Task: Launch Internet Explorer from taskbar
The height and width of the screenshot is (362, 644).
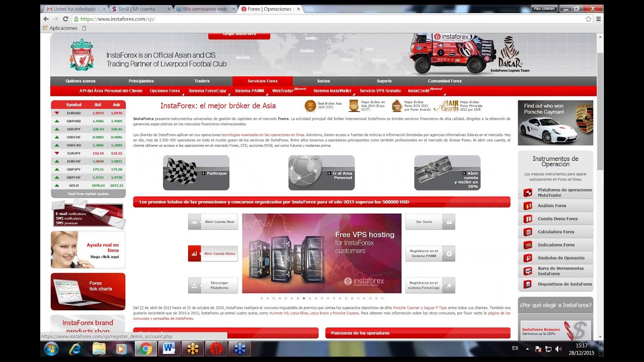Action: point(75,349)
